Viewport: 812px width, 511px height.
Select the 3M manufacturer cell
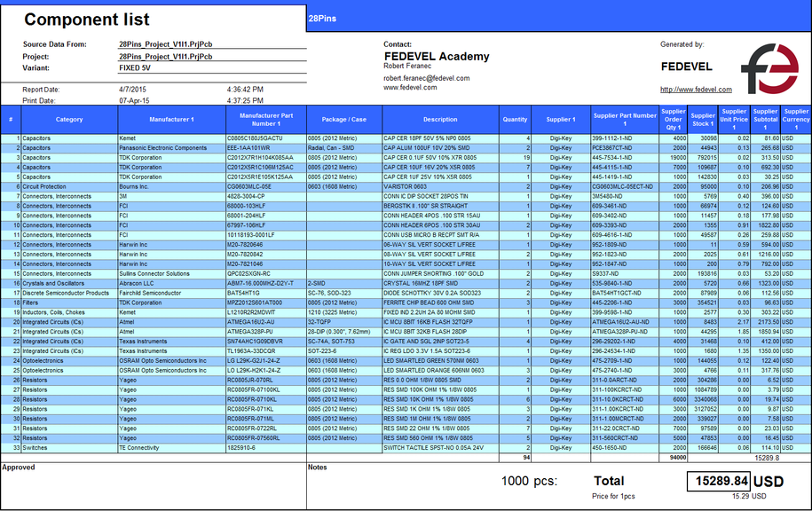pos(172,197)
